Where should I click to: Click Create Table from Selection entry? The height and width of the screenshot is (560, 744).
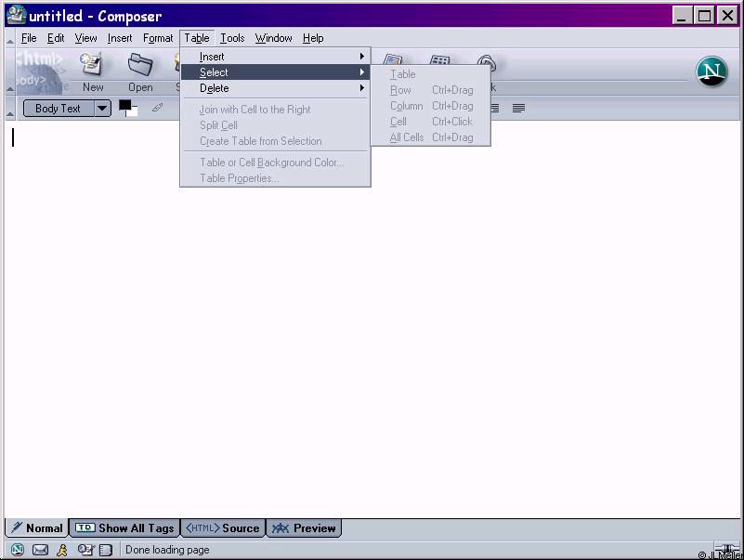click(275, 141)
